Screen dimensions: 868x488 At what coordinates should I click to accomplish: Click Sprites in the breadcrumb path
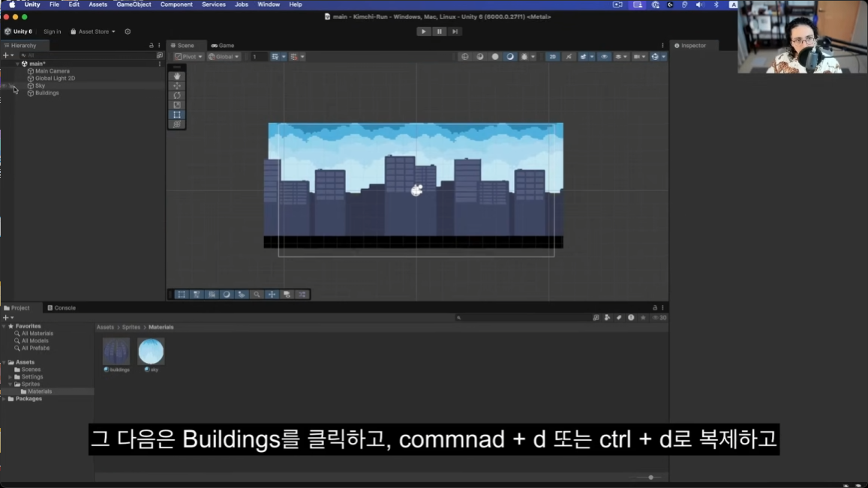(131, 327)
